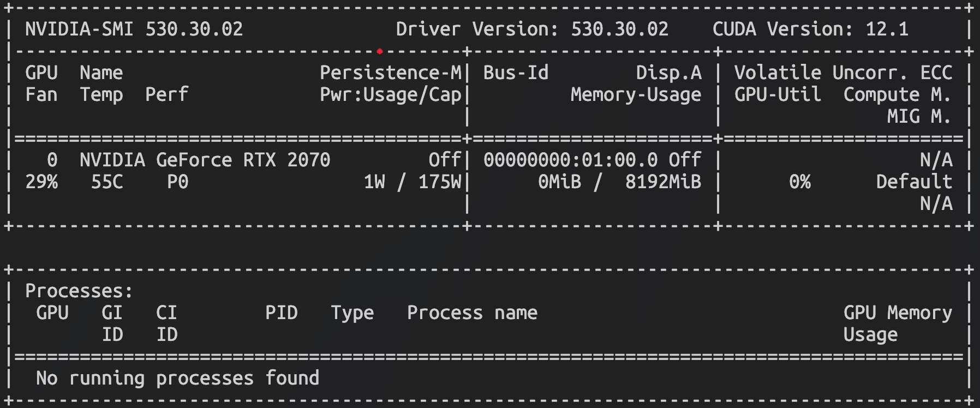This screenshot has width=980, height=408.
Task: Click the 29% fan speed value
Action: pos(41,182)
